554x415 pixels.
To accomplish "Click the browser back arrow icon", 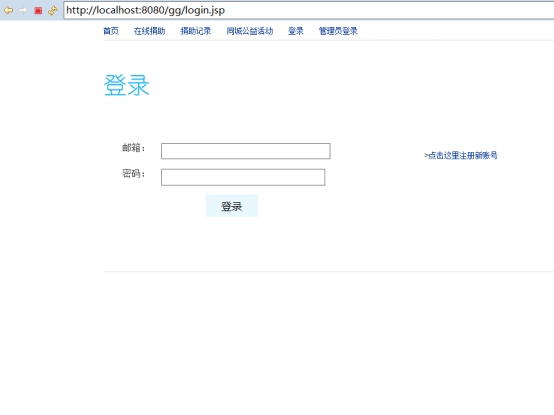I will [x=8, y=10].
